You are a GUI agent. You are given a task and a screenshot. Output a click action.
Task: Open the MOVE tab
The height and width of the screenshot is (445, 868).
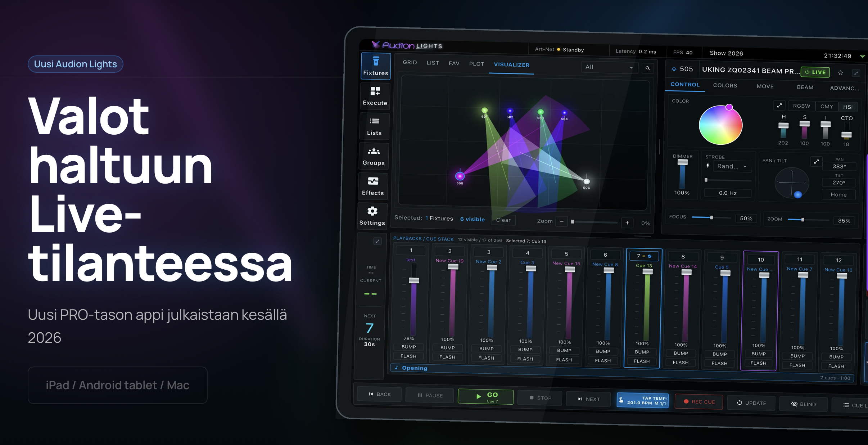pos(765,86)
